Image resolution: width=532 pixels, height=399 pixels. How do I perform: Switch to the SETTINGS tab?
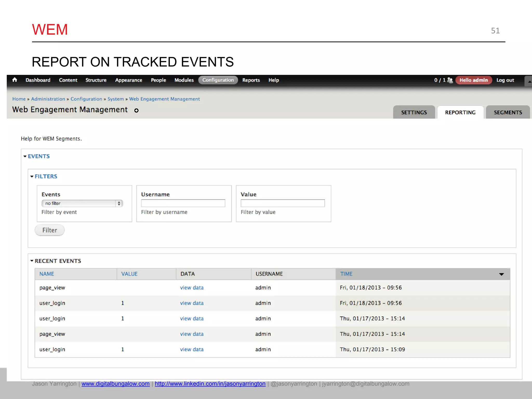coord(414,112)
